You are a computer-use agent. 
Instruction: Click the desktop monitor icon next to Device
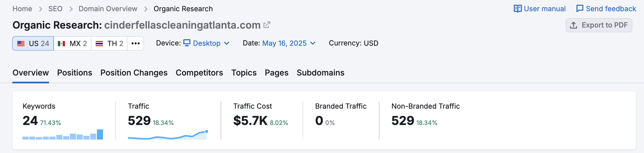[x=187, y=43]
